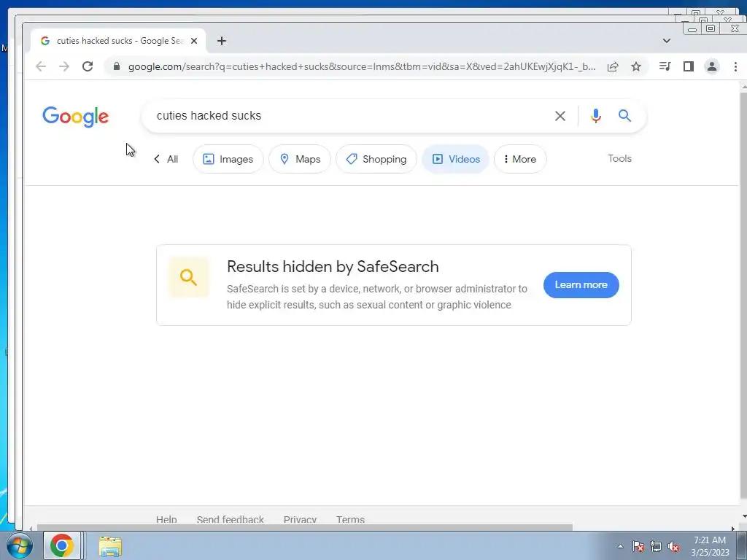Open a new tab with plus button
The width and height of the screenshot is (747, 560).
coord(222,41)
